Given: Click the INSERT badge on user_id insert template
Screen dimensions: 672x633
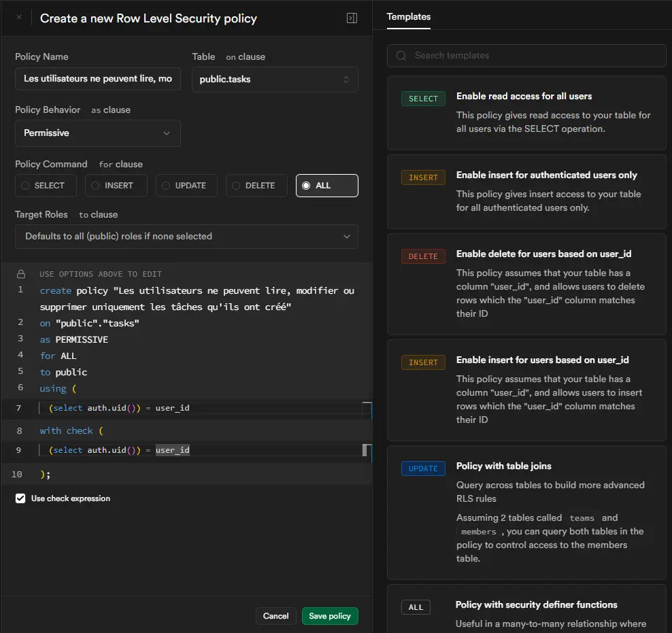Looking at the screenshot, I should click(x=423, y=362).
